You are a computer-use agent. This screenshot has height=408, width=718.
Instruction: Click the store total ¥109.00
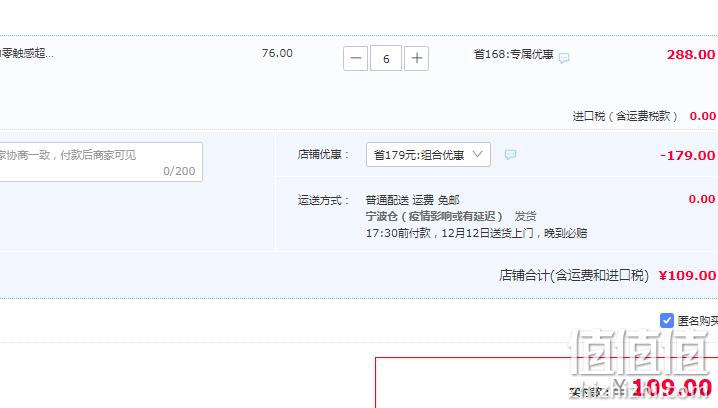click(x=687, y=275)
